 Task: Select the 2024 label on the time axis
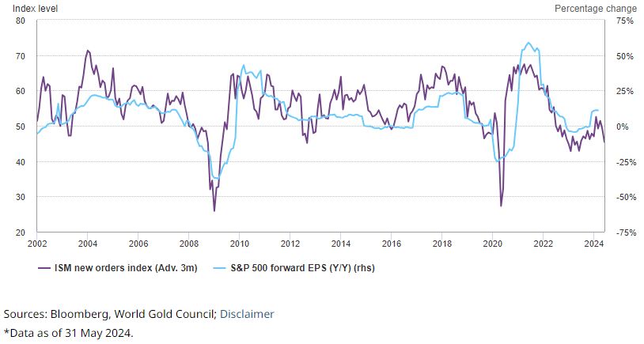tap(593, 243)
